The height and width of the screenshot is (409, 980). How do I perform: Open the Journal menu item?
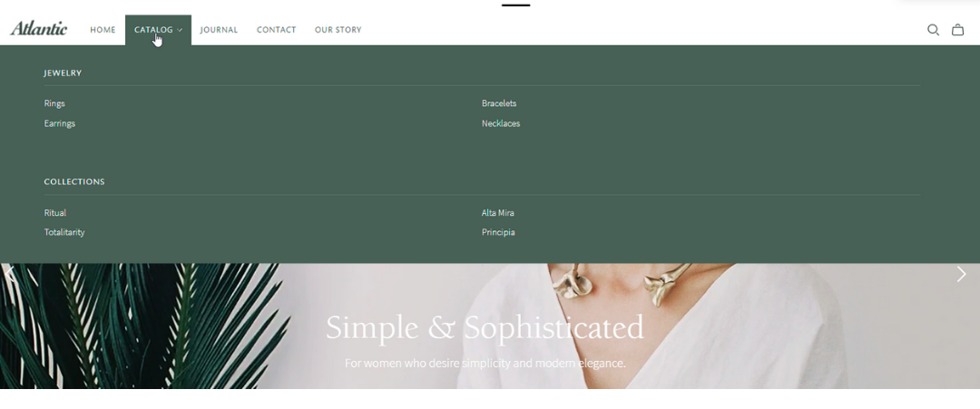pos(219,30)
